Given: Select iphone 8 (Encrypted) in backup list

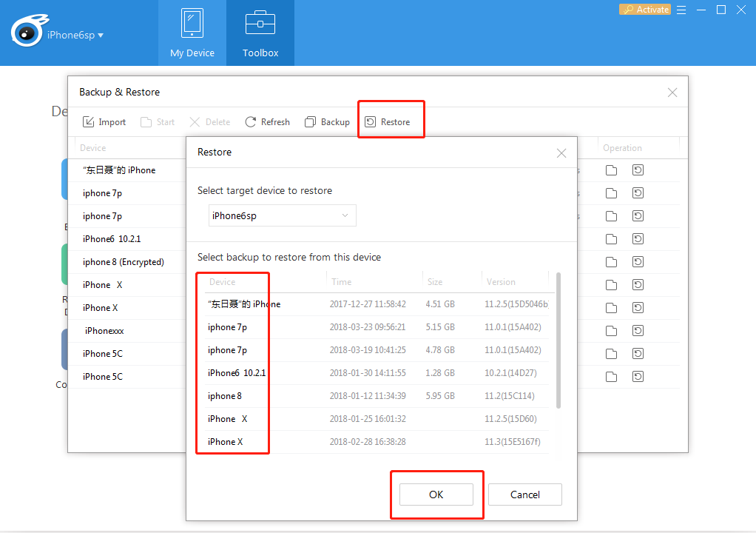Looking at the screenshot, I should coord(124,262).
